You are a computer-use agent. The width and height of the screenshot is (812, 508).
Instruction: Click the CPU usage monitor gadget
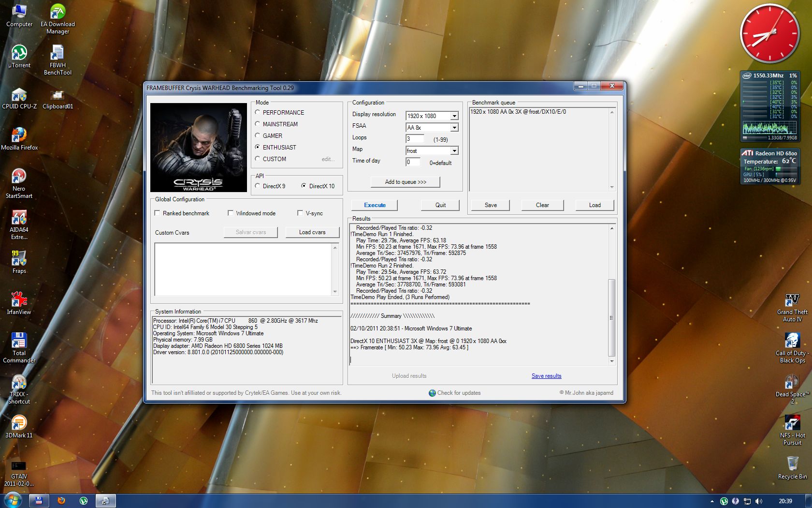(x=770, y=106)
